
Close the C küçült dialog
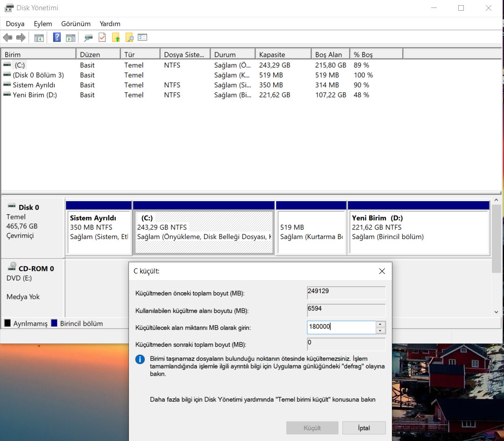pyautogui.click(x=382, y=271)
